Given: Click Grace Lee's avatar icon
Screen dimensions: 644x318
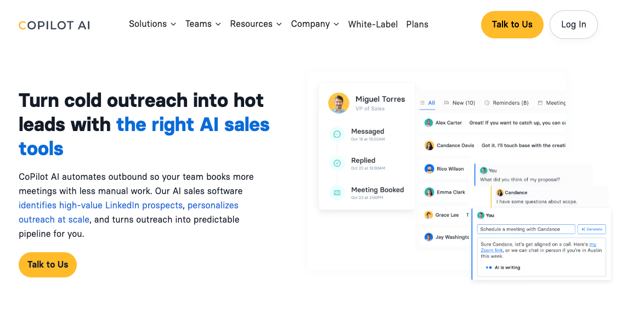Looking at the screenshot, I should (x=428, y=215).
